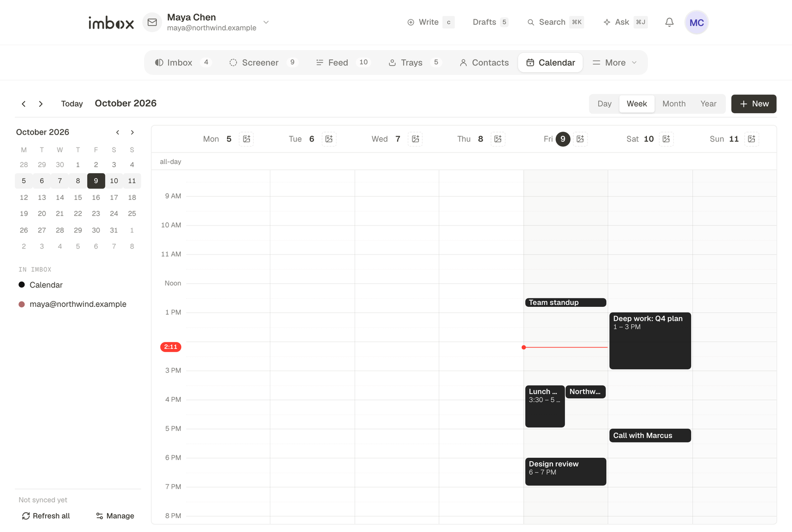792x532 pixels.
Task: Click the image icon next to Sat 10
Action: (x=666, y=139)
